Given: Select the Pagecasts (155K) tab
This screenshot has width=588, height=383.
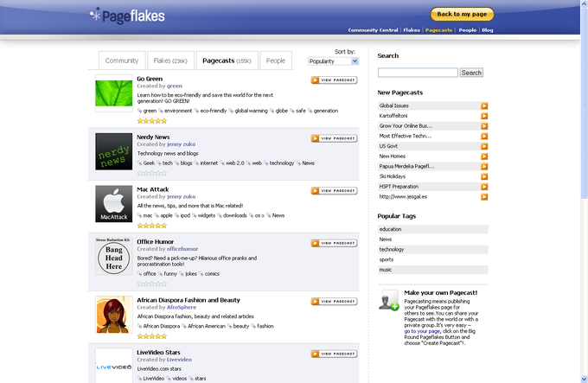Looking at the screenshot, I should point(227,61).
